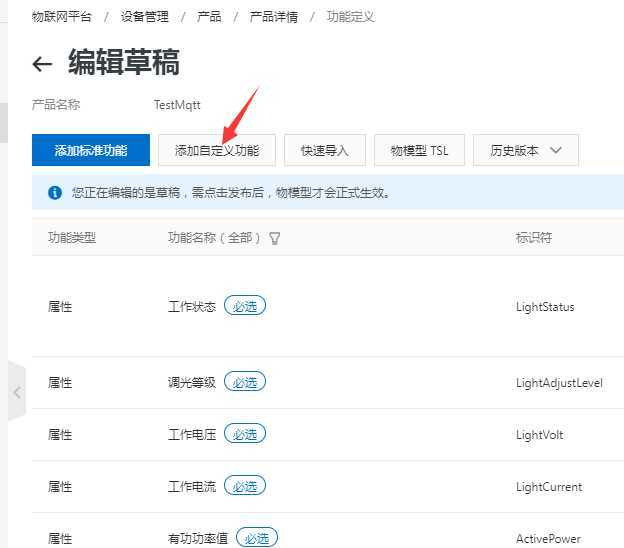Collapse the sidebar with the left chevron handle

tap(17, 392)
